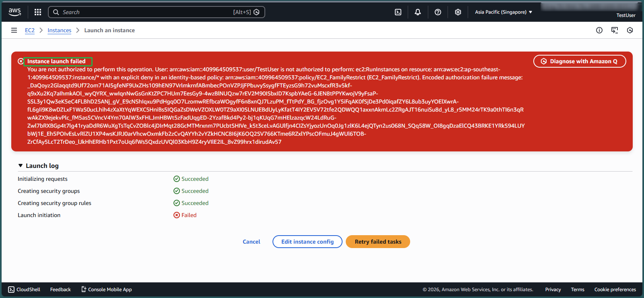Viewport: 644px width, 298px height.
Task: Select the Launch an instance breadcrumb text
Action: (x=109, y=30)
